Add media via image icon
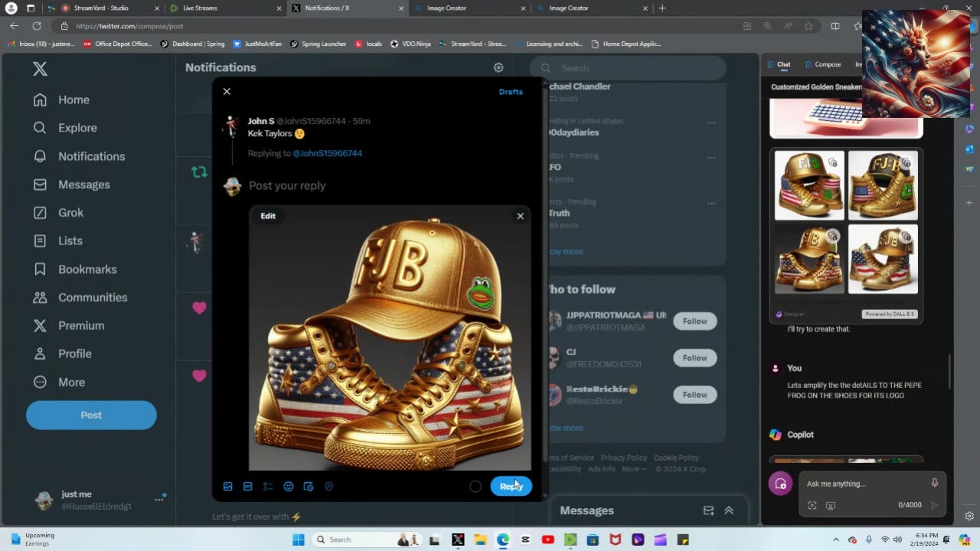The image size is (980, 551). pos(227,486)
